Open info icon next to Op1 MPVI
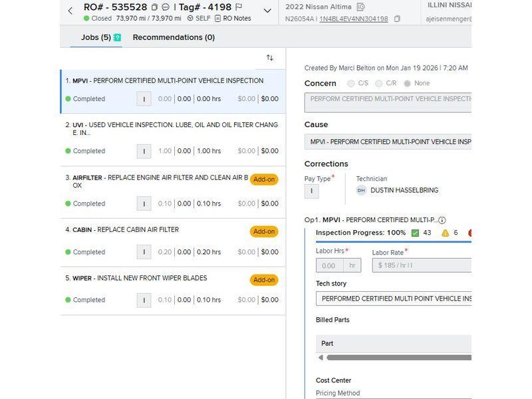 tap(442, 220)
